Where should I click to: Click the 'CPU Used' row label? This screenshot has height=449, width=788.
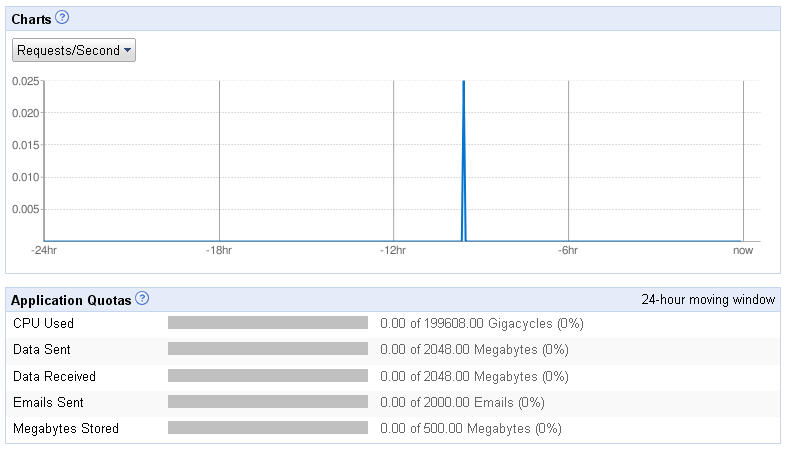tap(43, 323)
